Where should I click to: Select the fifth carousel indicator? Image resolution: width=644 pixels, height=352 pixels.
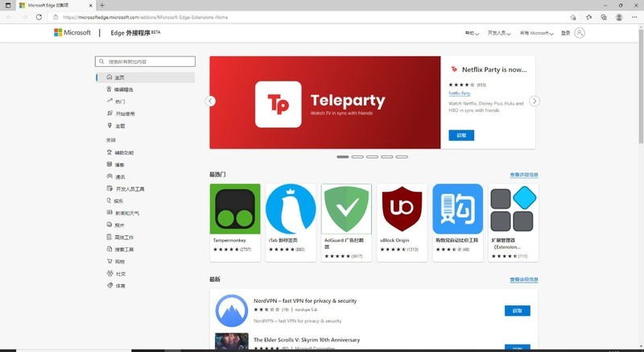[x=402, y=157]
